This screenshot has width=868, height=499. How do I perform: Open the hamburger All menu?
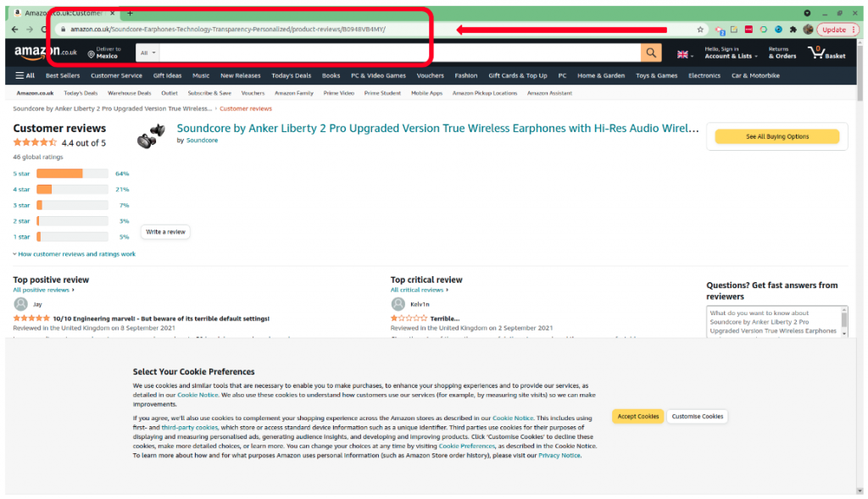point(25,75)
